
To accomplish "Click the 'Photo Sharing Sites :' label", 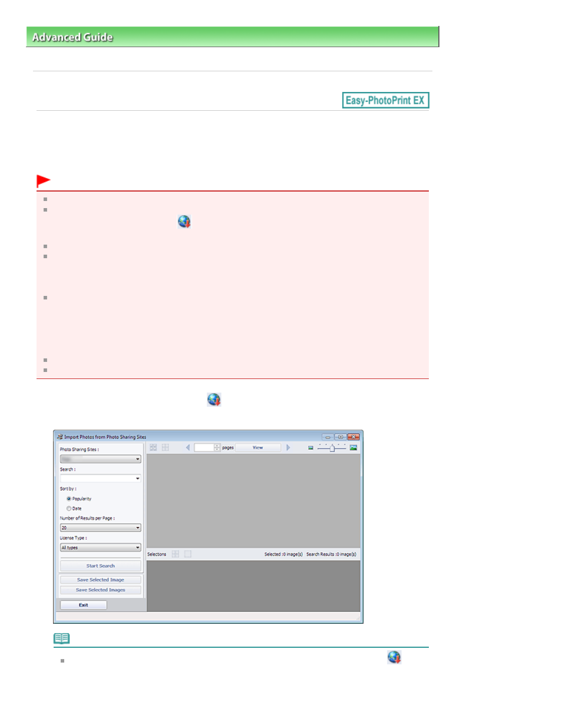I will 80,449.
